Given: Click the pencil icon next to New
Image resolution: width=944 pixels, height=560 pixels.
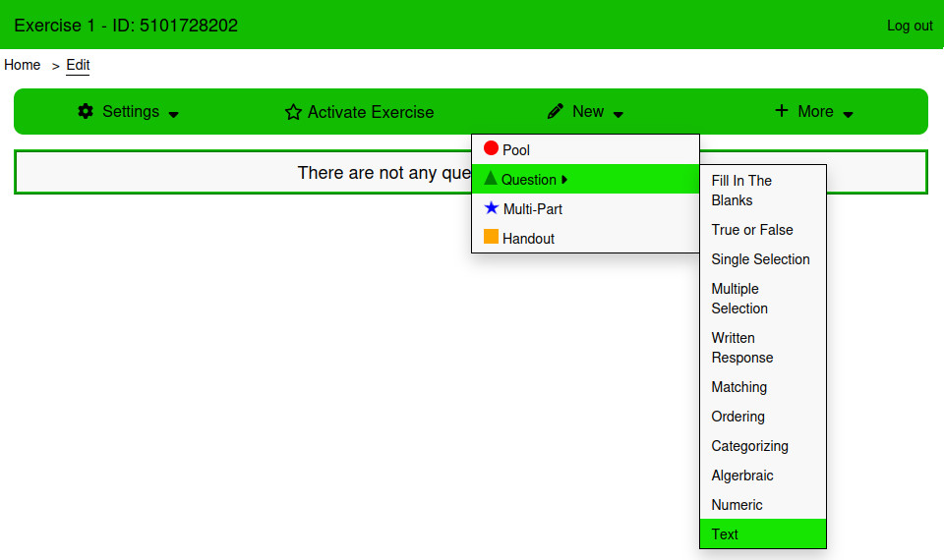Looking at the screenshot, I should [556, 111].
